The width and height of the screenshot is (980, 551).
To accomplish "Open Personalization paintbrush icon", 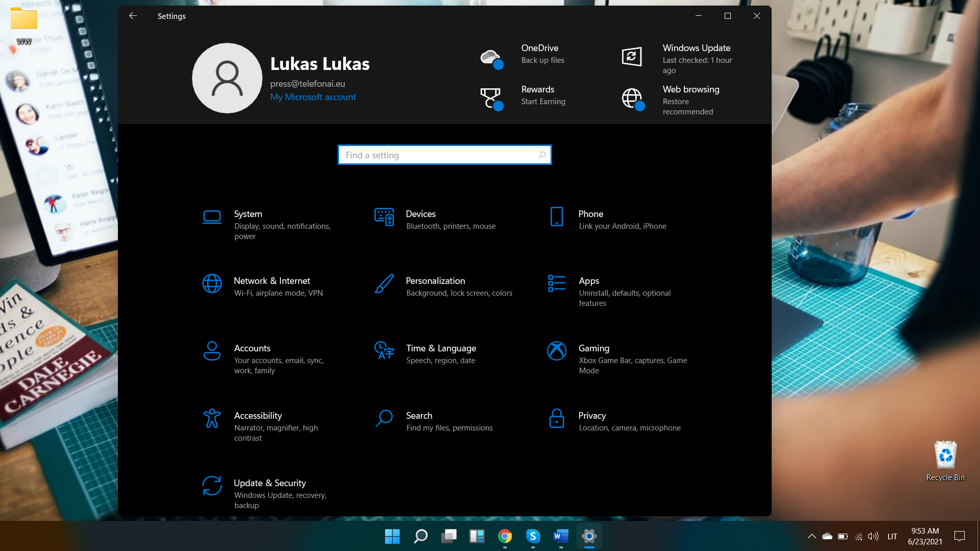I will 384,283.
